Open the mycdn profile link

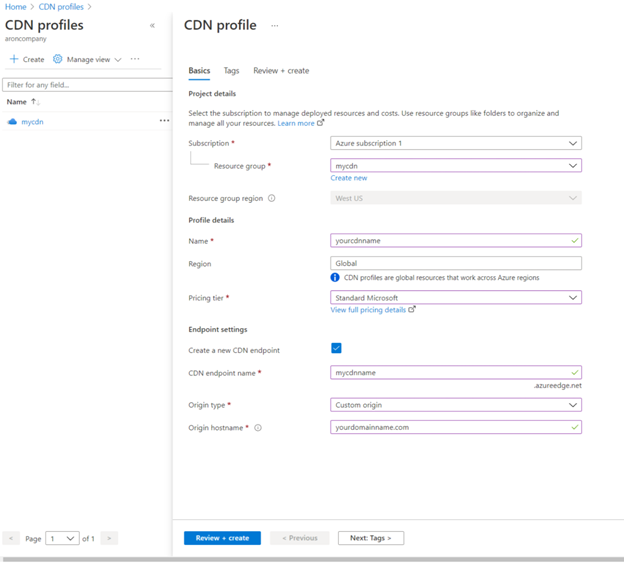coord(32,122)
